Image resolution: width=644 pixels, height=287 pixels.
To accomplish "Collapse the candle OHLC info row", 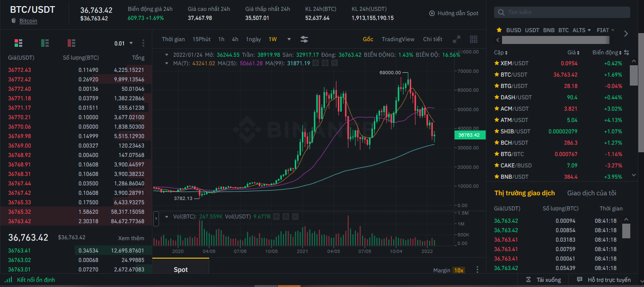I will click(167, 55).
